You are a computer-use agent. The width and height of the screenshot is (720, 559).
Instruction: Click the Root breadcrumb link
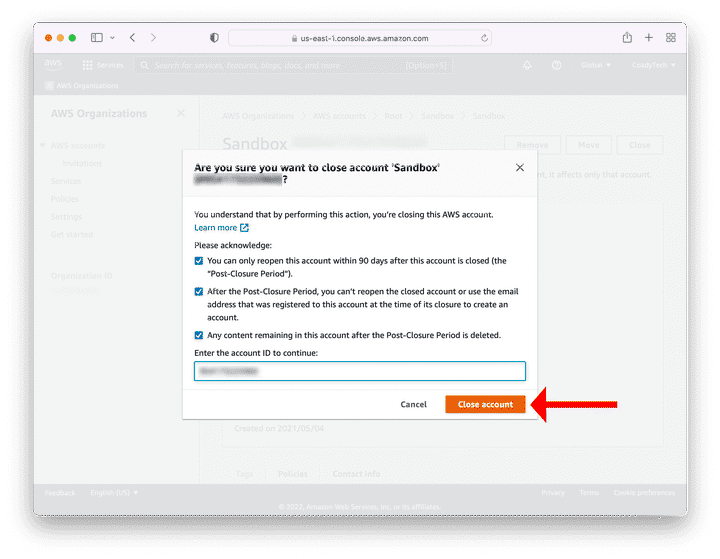coord(393,116)
